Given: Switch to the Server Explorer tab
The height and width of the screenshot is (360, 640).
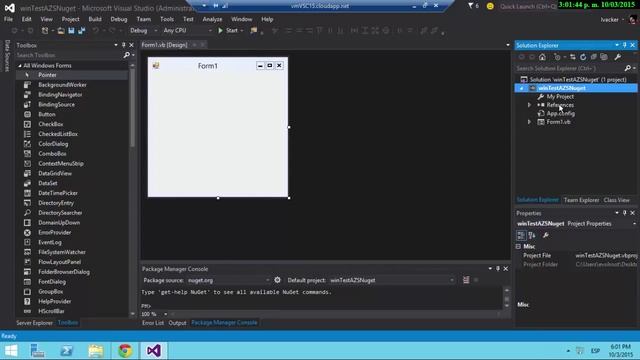Looking at the screenshot, I should pyautogui.click(x=34, y=323).
